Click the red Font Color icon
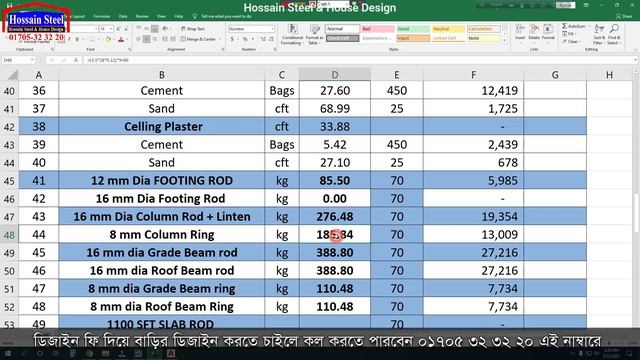640x360 pixels. click(121, 40)
